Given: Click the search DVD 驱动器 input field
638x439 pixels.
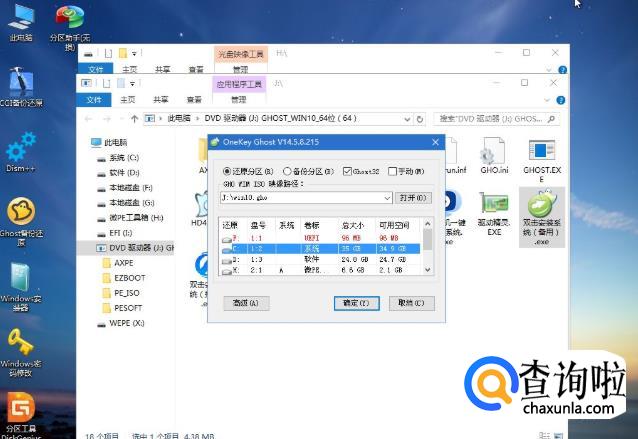Looking at the screenshot, I should point(491,119).
